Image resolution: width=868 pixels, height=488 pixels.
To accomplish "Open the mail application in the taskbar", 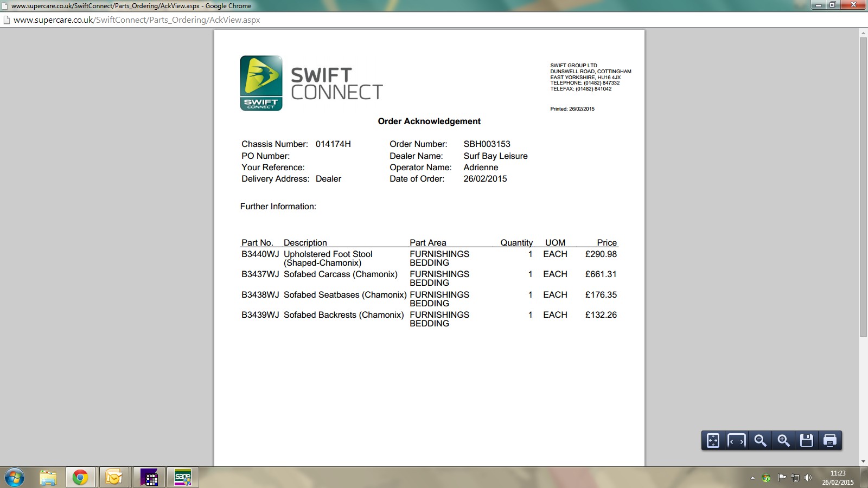I will tap(114, 478).
